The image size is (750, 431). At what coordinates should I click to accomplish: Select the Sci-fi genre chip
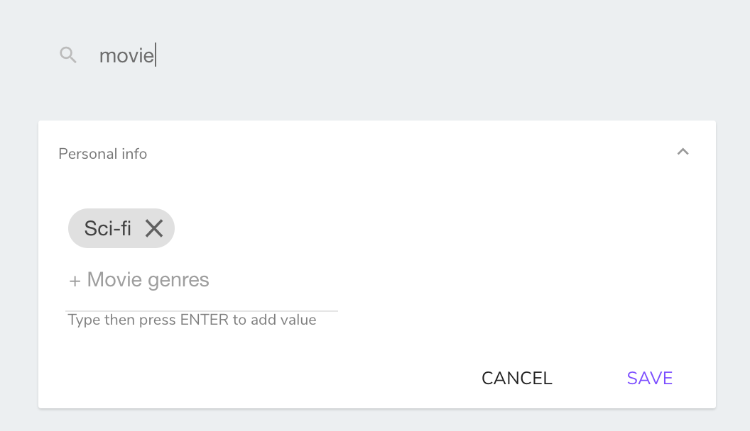pos(121,228)
